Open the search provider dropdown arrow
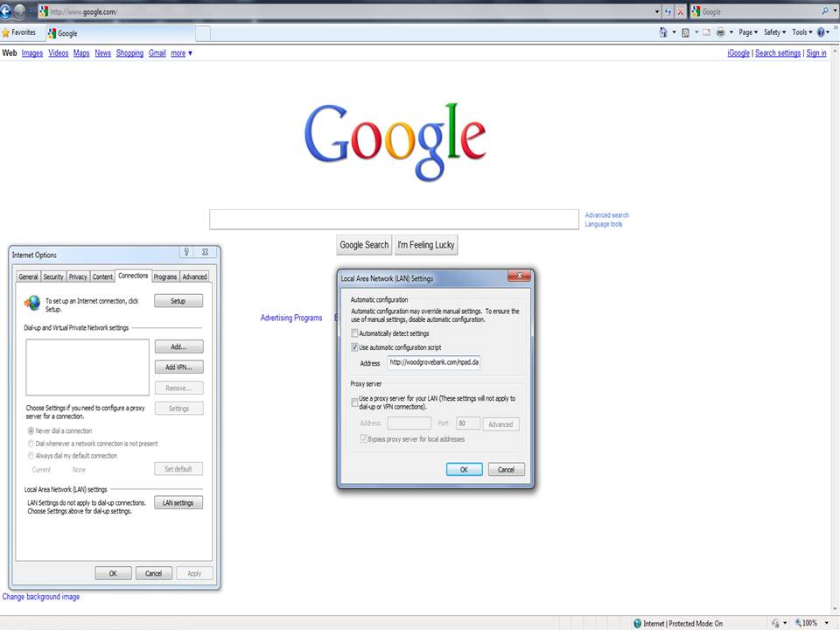Image resolution: width=840 pixels, height=630 pixels. 834,11
